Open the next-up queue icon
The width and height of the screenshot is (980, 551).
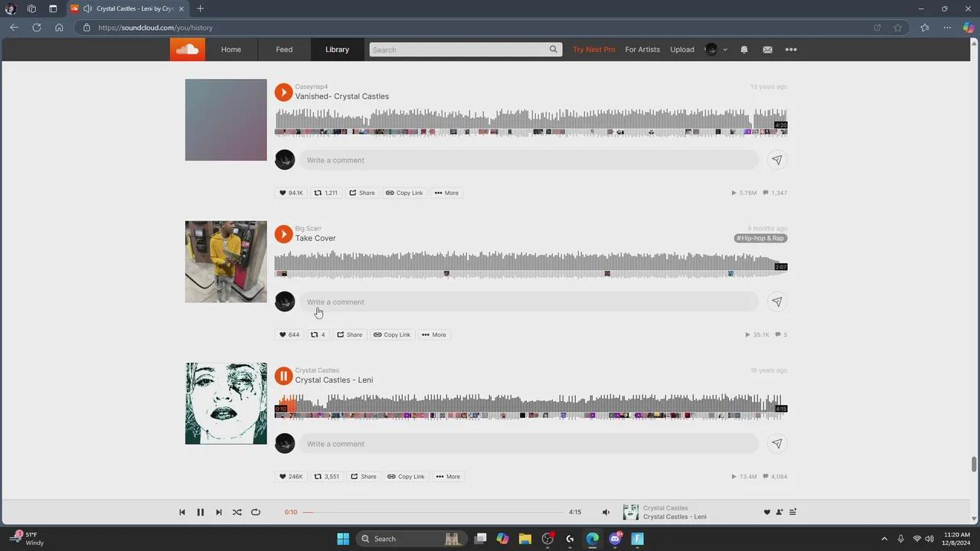(x=792, y=512)
